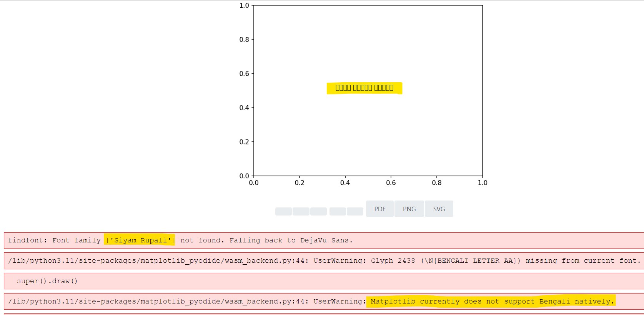Viewport: 644px width, 315px height.
Task: Click the 0.2 tick label on the y-axis
Action: (x=244, y=142)
